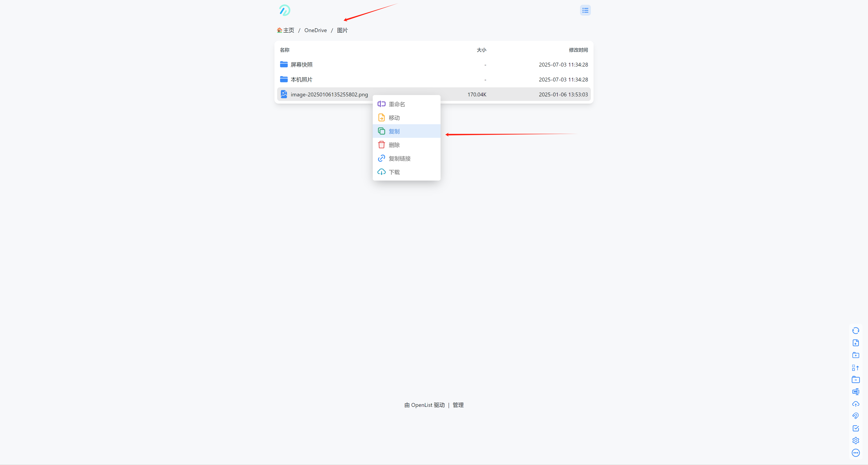
Task: Open the 管理 footer link
Action: [458, 405]
